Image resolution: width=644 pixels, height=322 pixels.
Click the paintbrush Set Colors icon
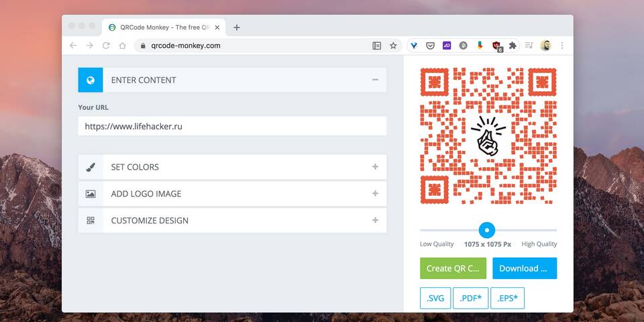pos(91,167)
